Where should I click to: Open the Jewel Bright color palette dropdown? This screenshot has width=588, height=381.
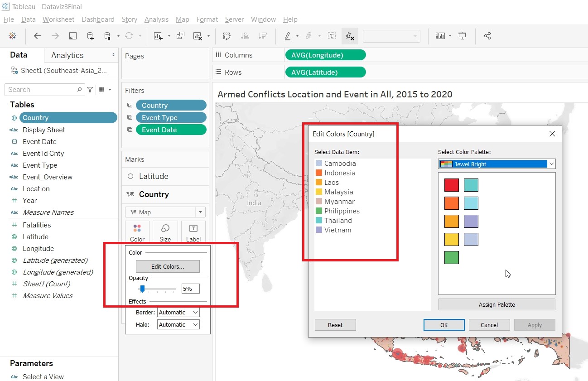pyautogui.click(x=496, y=164)
